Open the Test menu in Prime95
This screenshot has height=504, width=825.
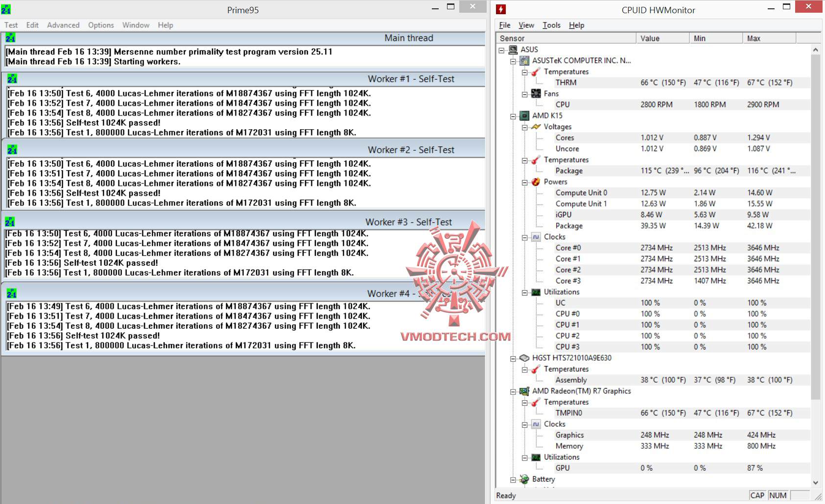(x=11, y=25)
